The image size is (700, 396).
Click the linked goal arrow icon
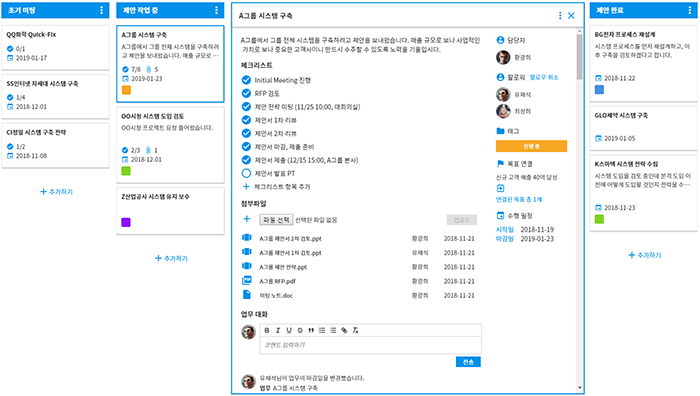(500, 188)
